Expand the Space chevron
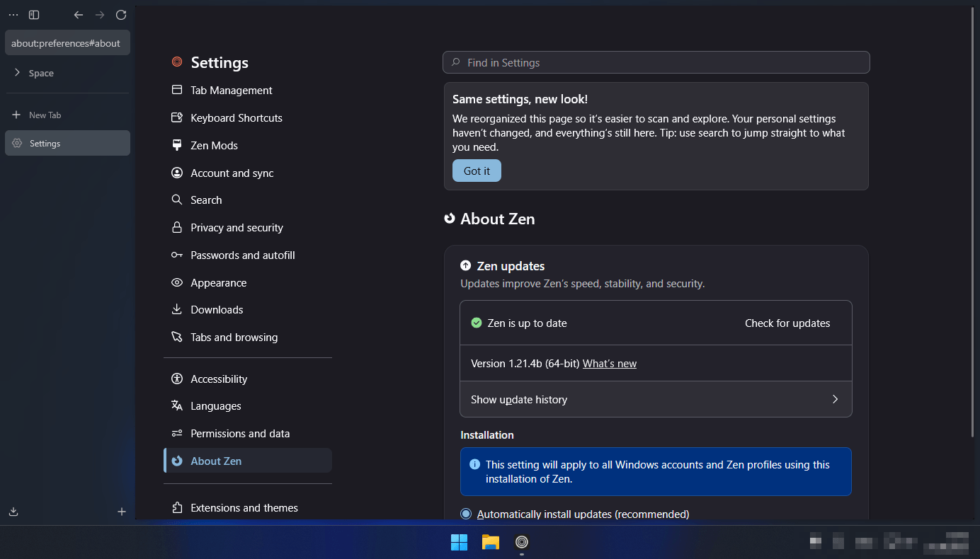This screenshot has height=559, width=980. tap(17, 72)
